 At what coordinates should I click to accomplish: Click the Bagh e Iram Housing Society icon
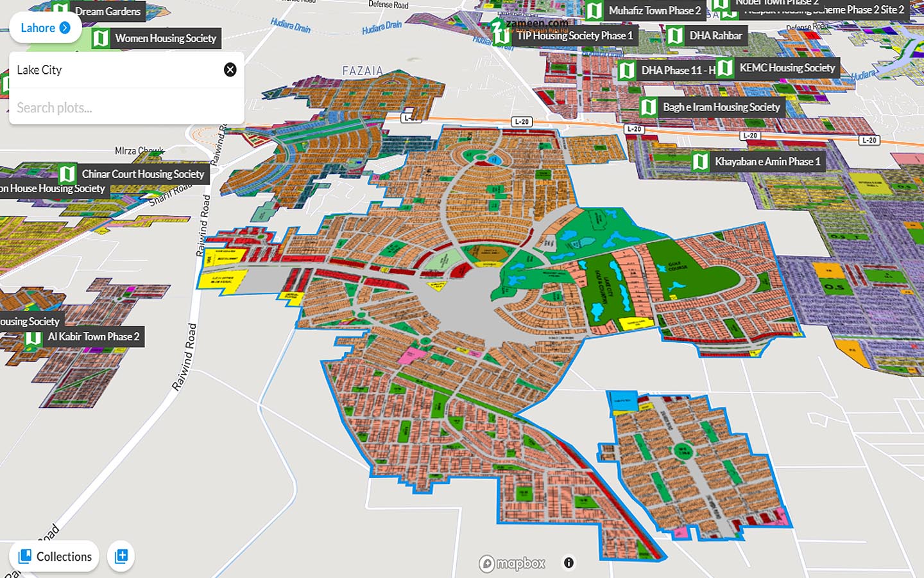650,107
